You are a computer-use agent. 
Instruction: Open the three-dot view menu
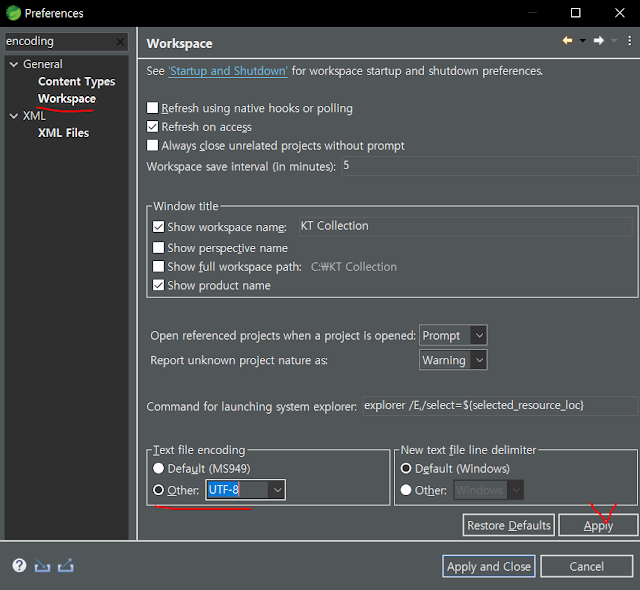click(x=629, y=40)
